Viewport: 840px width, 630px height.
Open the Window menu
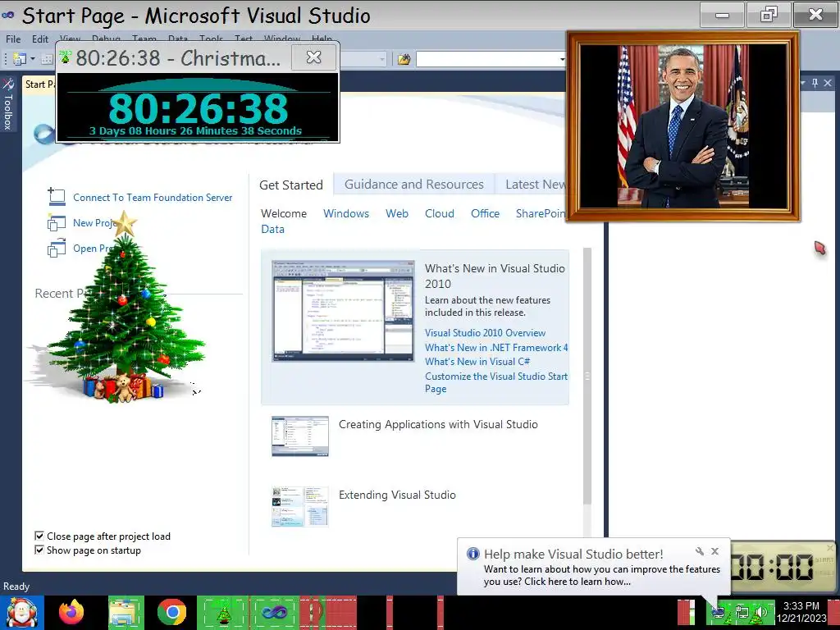(x=282, y=39)
